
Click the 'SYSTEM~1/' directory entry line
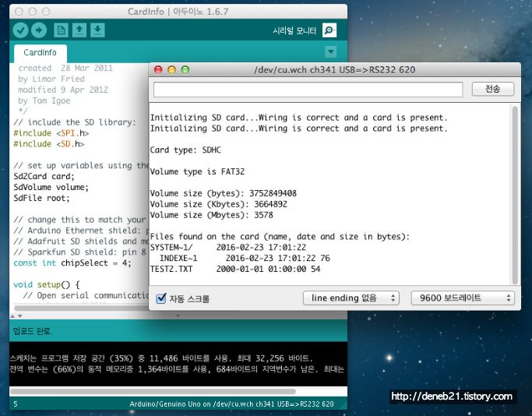pos(228,247)
